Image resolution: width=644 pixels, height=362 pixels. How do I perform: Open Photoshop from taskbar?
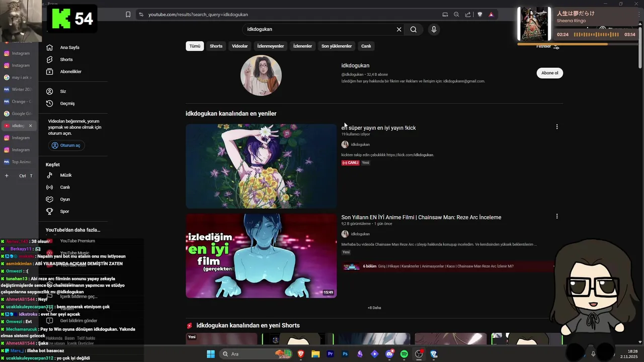pos(345,354)
